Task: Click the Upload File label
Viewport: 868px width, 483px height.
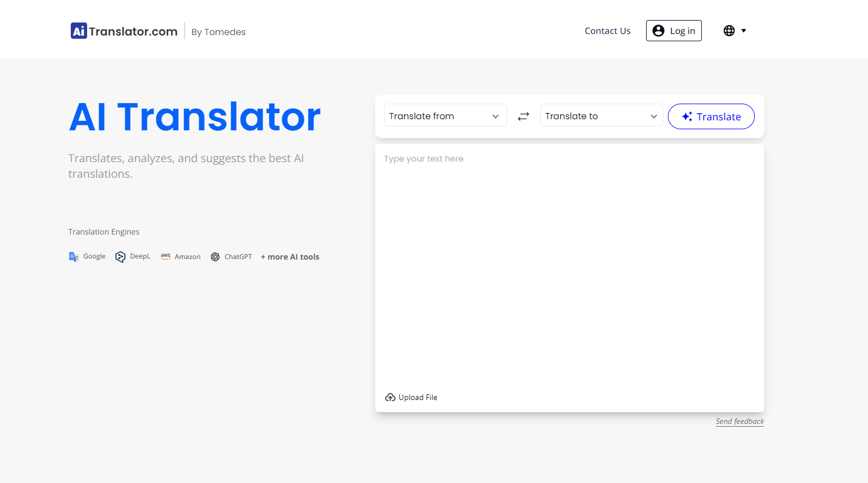Action: tap(418, 397)
